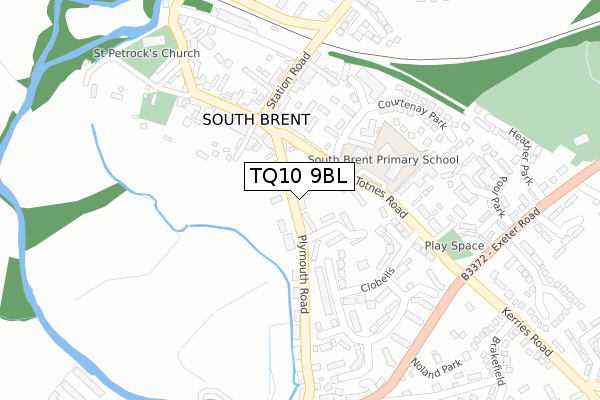This screenshot has width=600, height=400.
Task: Select the SOUTH BRENT town label
Action: (256, 120)
